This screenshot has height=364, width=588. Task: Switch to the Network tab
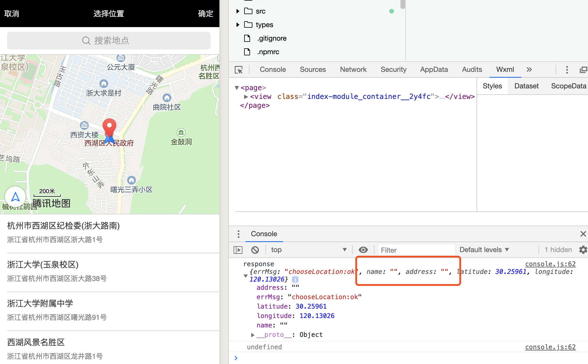pyautogui.click(x=353, y=70)
